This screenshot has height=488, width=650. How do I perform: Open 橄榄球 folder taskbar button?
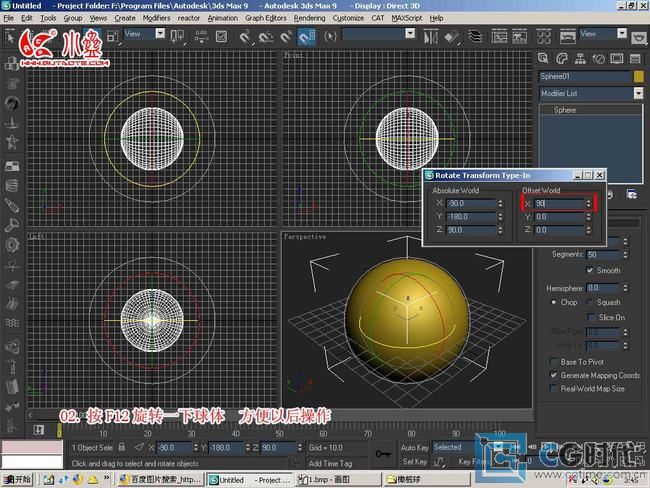(427, 480)
